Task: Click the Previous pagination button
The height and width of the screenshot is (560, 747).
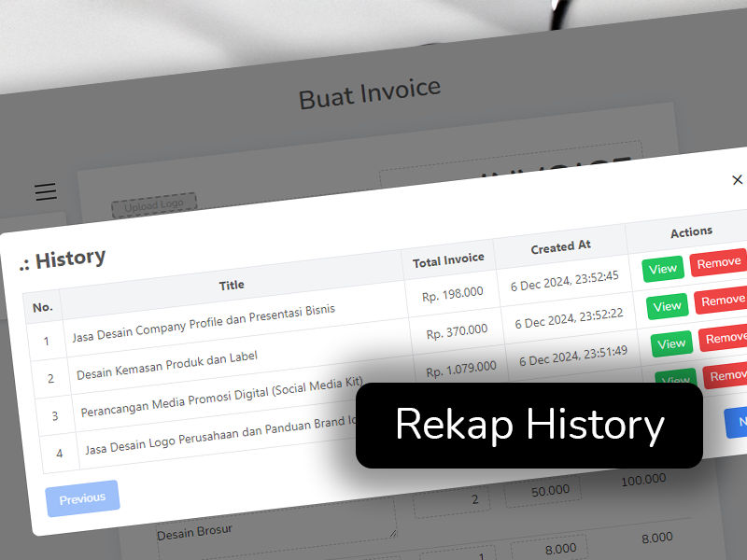Action: pos(82,498)
